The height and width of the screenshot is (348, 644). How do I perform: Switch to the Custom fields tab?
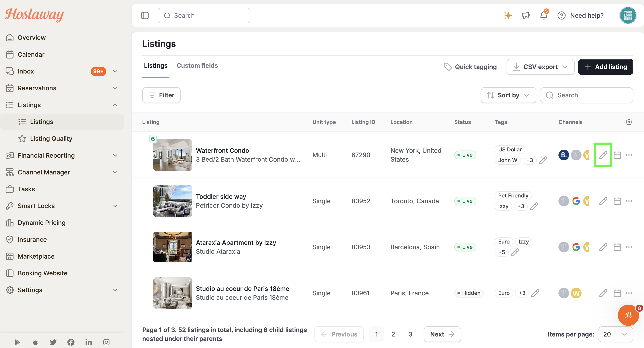pos(197,66)
